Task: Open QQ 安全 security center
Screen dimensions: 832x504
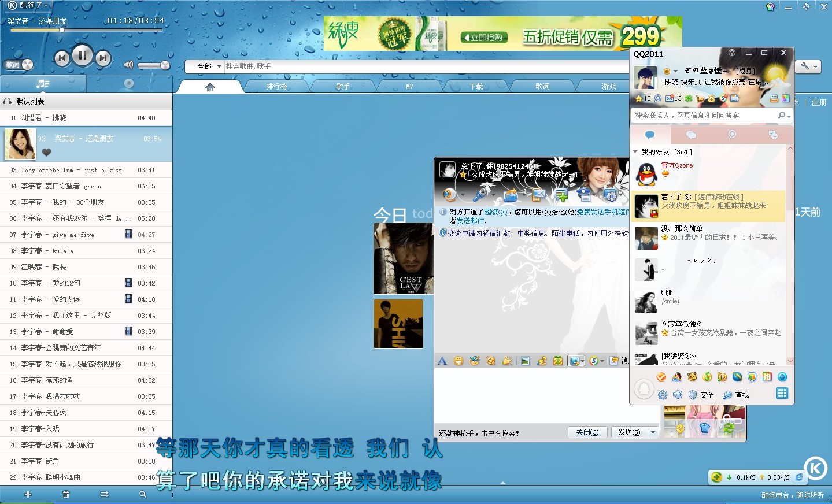Action: click(701, 395)
